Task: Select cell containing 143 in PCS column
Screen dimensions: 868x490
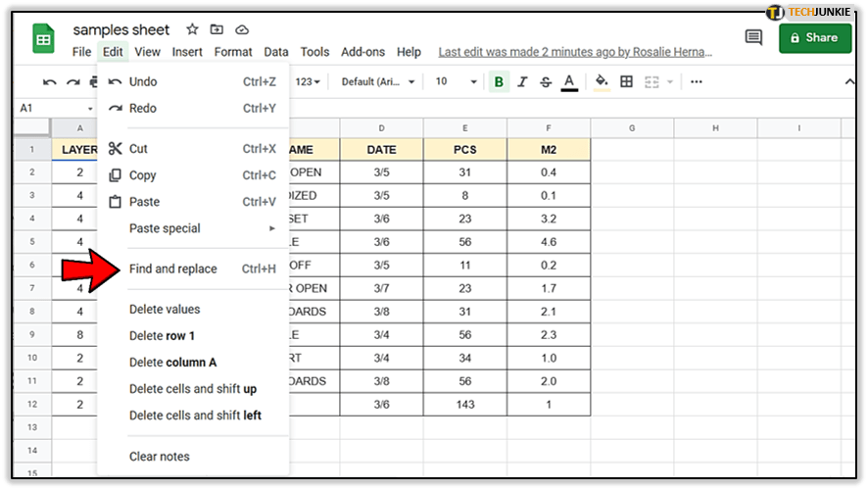Action: 464,404
